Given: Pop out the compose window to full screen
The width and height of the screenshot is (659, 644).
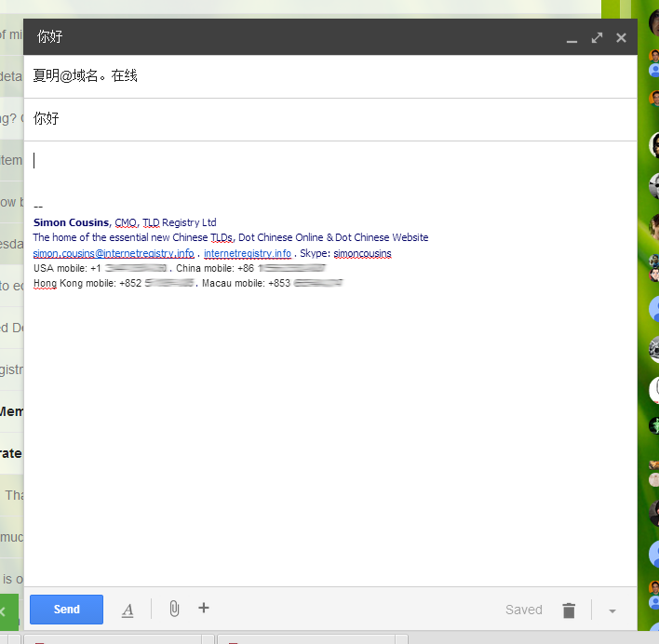Looking at the screenshot, I should tap(597, 38).
